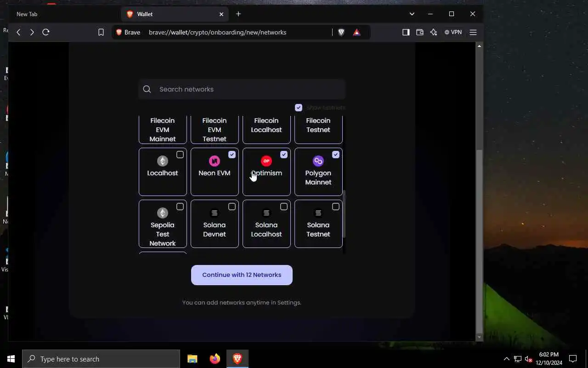Screen dimensions: 588x368
Task: Check the Localhost network checkbox
Action: pos(180,155)
